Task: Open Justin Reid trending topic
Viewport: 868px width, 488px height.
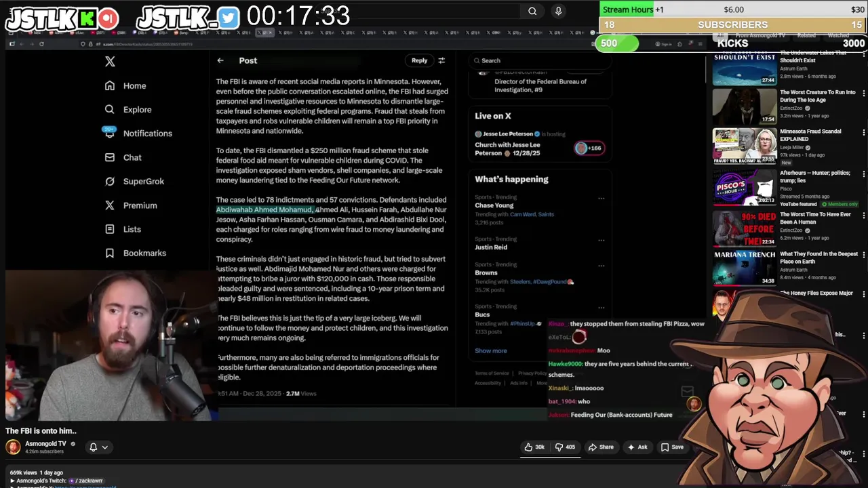Action: point(491,247)
